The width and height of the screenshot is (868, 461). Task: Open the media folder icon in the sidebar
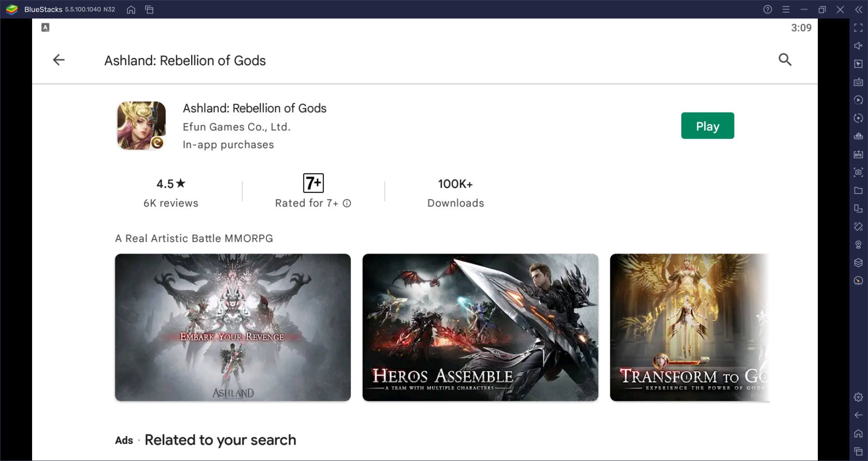coord(859,190)
